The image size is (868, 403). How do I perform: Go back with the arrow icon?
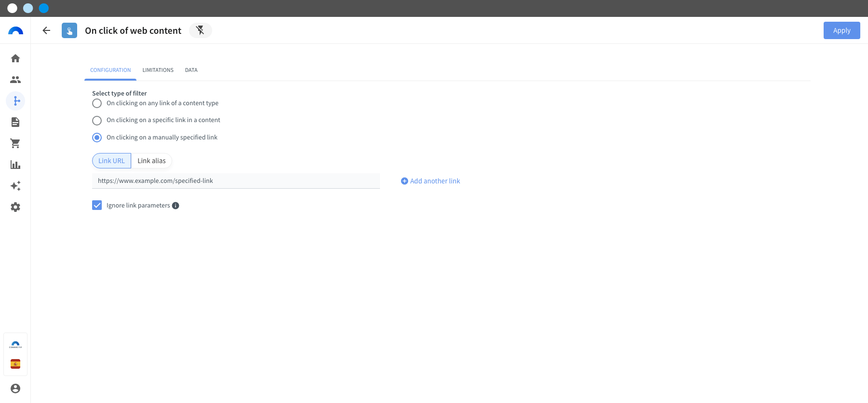click(x=46, y=30)
